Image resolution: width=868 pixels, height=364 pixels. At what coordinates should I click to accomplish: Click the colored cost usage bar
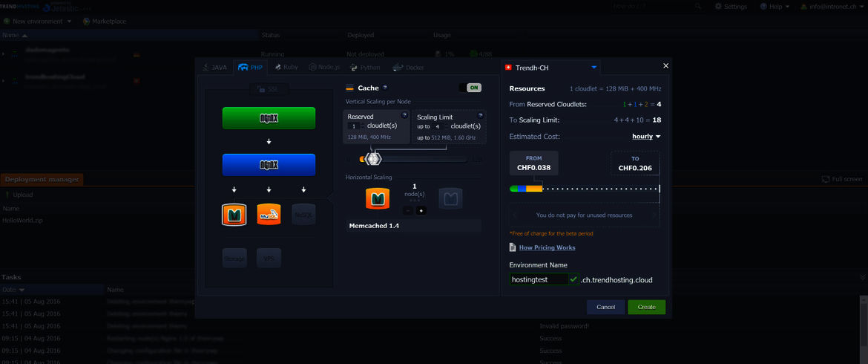(526, 189)
